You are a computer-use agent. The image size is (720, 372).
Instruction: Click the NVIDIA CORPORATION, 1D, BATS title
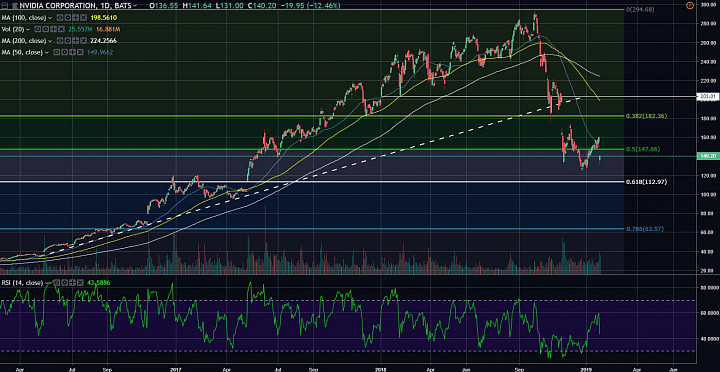[x=75, y=6]
